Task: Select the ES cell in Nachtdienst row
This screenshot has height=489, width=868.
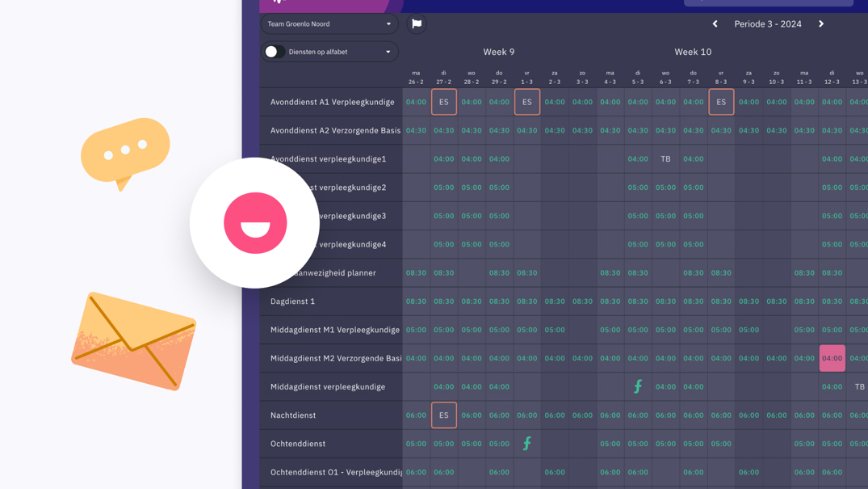Action: tap(444, 415)
